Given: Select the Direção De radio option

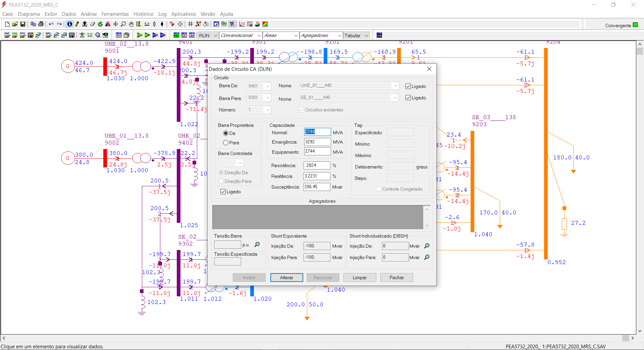Looking at the screenshot, I should pyautogui.click(x=221, y=172).
